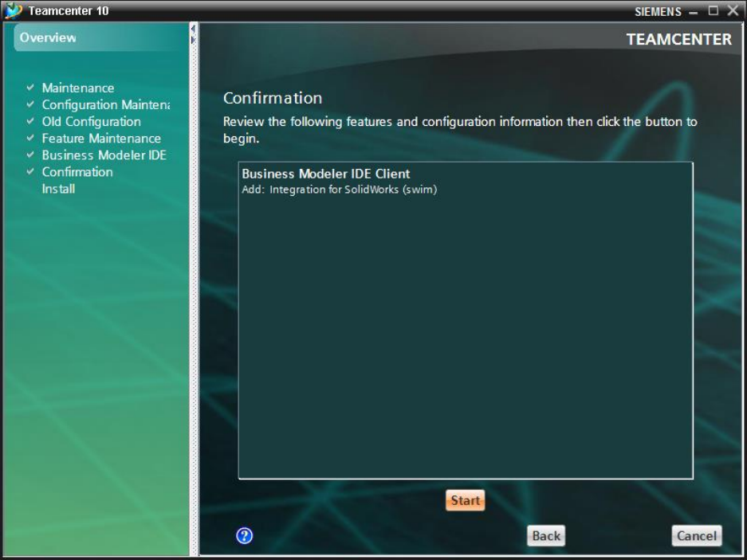This screenshot has height=560, width=747.
Task: Select Confirmation step in sidebar
Action: pyautogui.click(x=77, y=171)
